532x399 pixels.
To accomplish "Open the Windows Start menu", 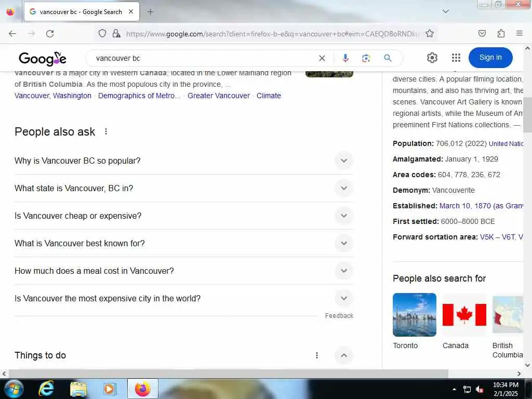I will [14, 389].
